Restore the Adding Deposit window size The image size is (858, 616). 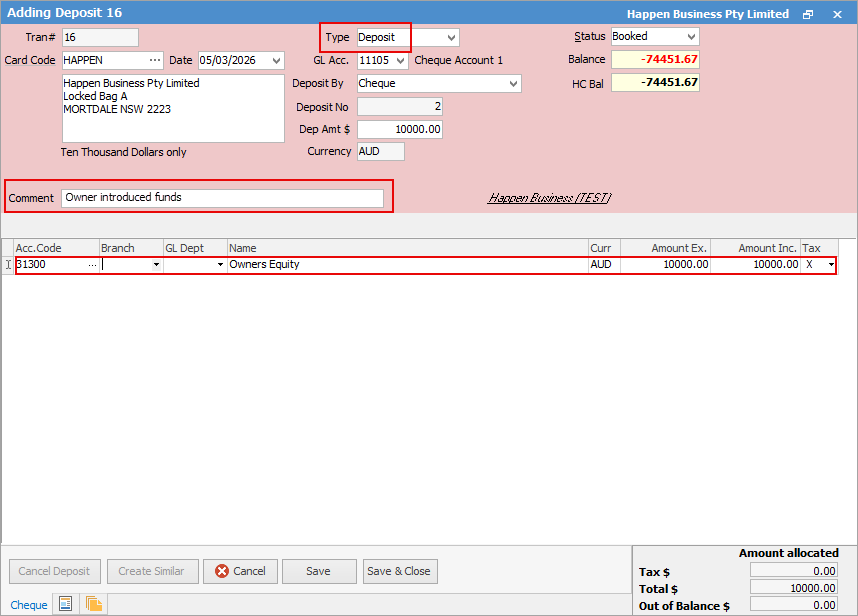point(808,14)
